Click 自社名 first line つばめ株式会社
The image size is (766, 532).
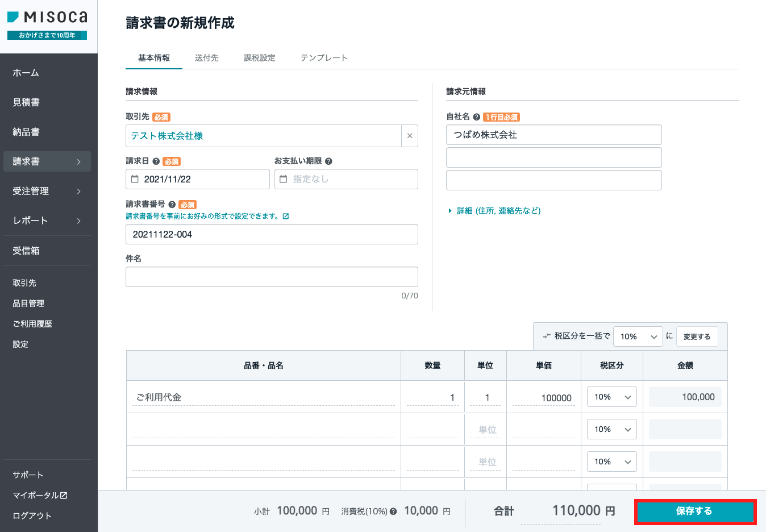[554, 135]
